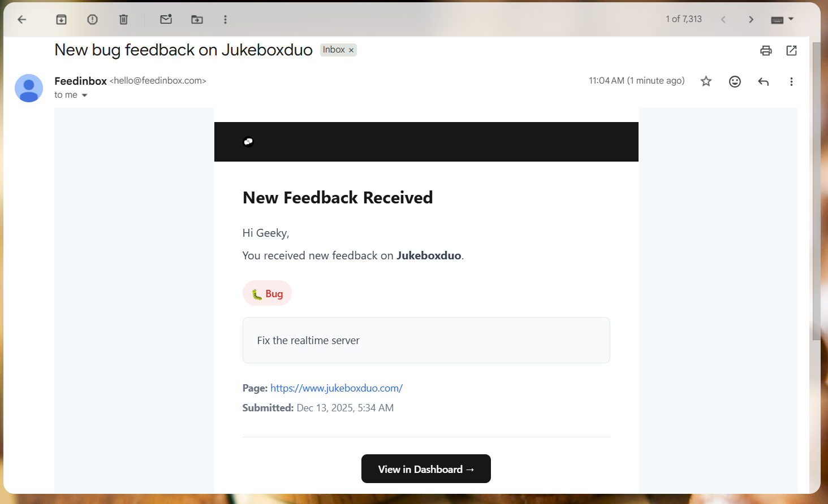This screenshot has height=504, width=828.
Task: Print the email
Action: [766, 50]
